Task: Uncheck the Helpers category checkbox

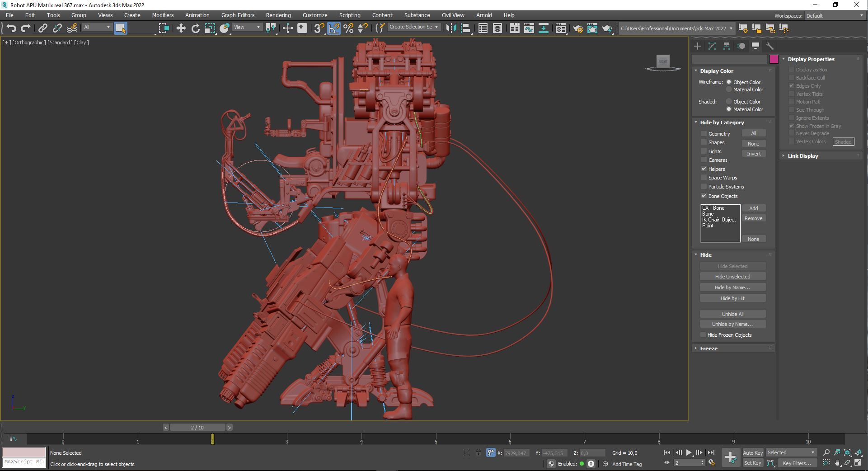Action: pyautogui.click(x=704, y=169)
